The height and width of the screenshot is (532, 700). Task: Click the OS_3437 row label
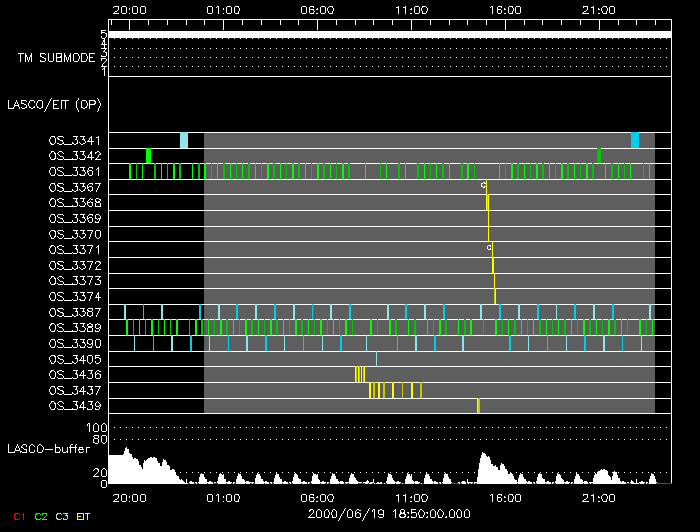click(x=75, y=390)
